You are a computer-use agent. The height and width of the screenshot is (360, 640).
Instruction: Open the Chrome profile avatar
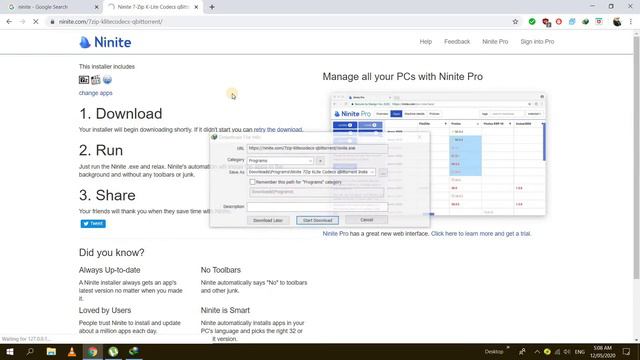point(617,22)
